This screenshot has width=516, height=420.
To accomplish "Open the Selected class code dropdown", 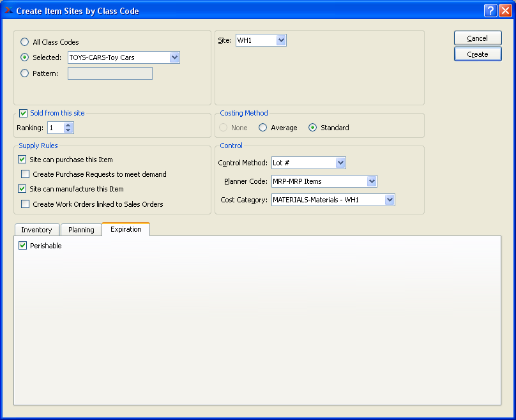I will pyautogui.click(x=174, y=57).
